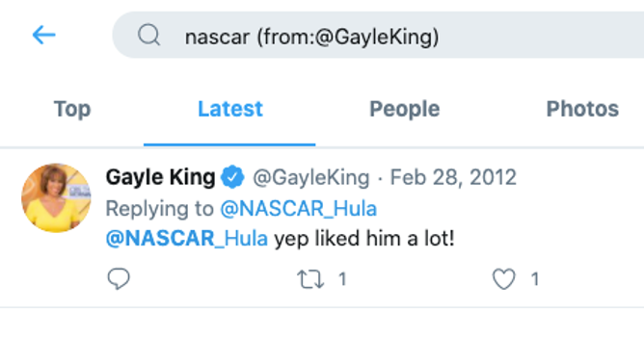The width and height of the screenshot is (644, 362).
Task: Click the magnifying glass search icon
Action: tap(148, 35)
